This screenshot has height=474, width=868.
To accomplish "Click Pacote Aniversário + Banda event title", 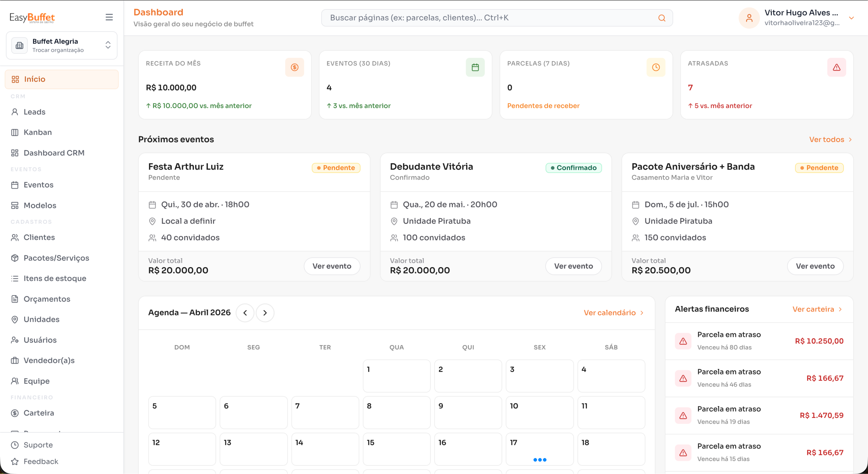I will coord(693,167).
